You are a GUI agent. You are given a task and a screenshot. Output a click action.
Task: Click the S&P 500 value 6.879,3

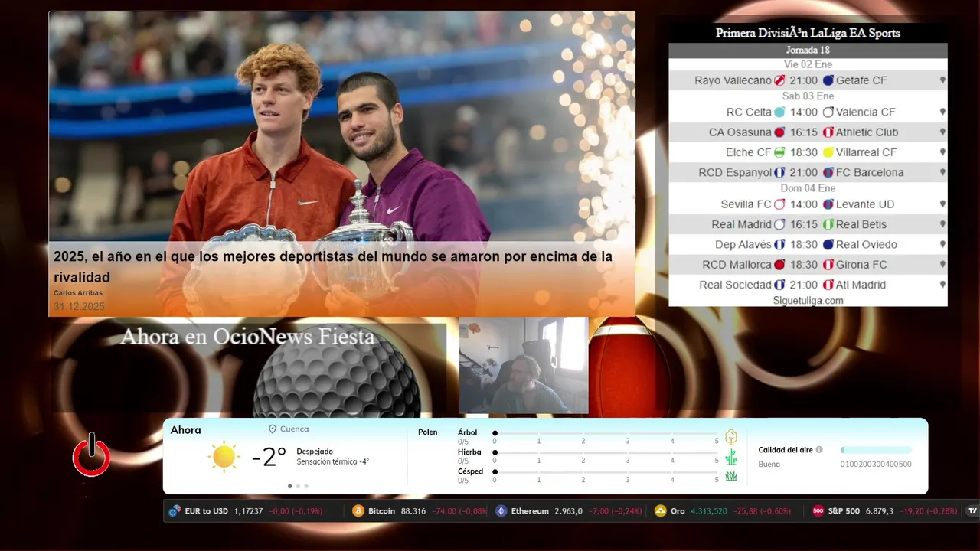point(880,510)
